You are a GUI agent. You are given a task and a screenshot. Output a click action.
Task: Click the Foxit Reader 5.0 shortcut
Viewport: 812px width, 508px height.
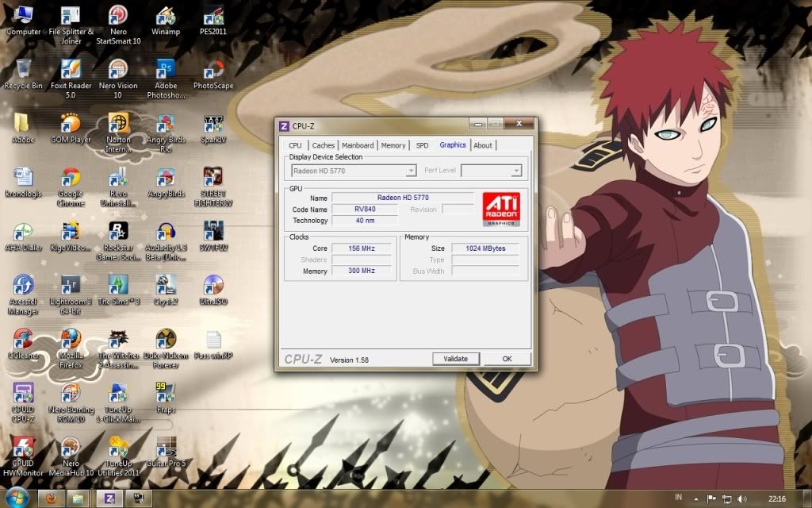click(71, 79)
